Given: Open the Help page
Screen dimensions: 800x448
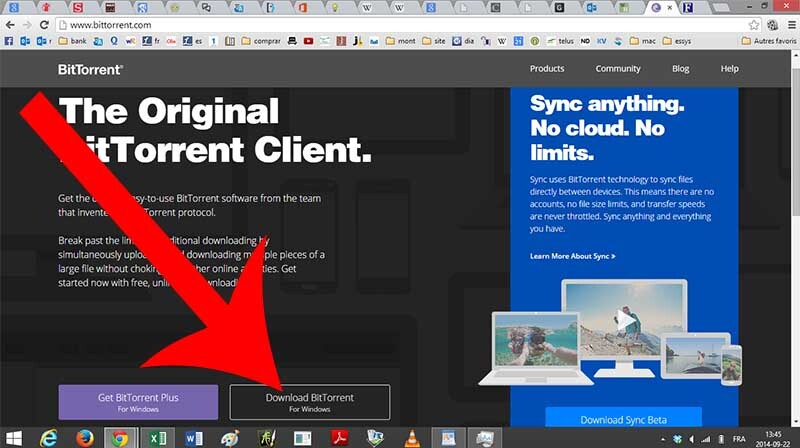Looking at the screenshot, I should pyautogui.click(x=729, y=68).
